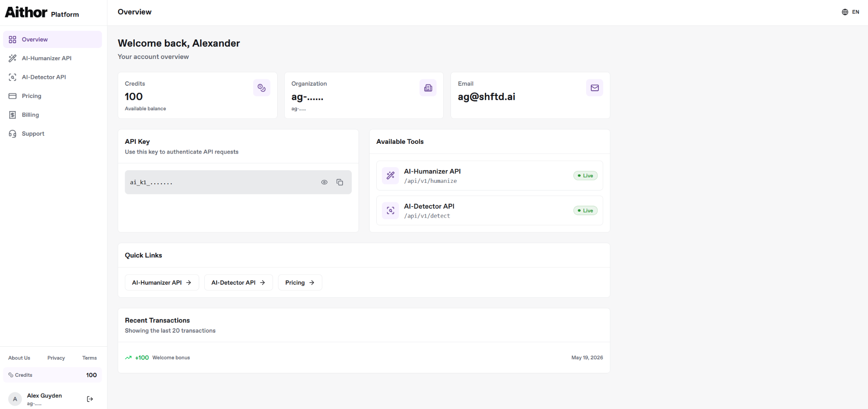
Task: Click the Welcome back, Alexander heading
Action: click(x=179, y=43)
